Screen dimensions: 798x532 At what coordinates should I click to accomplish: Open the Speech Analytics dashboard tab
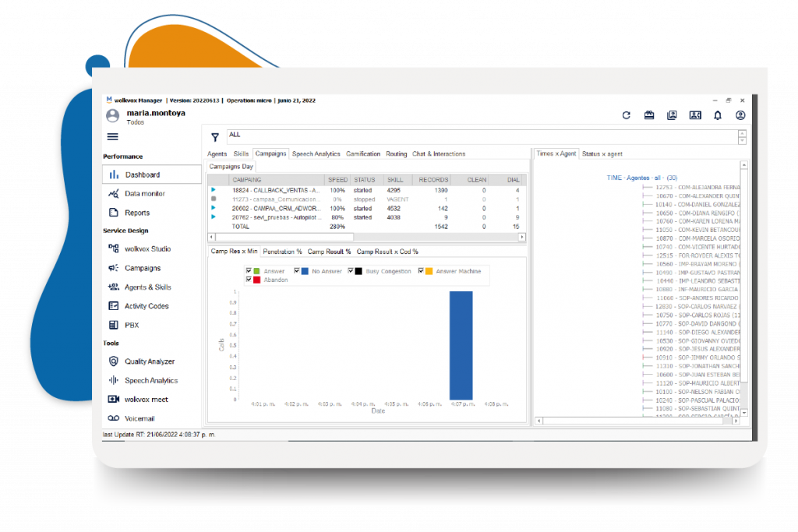click(x=316, y=153)
